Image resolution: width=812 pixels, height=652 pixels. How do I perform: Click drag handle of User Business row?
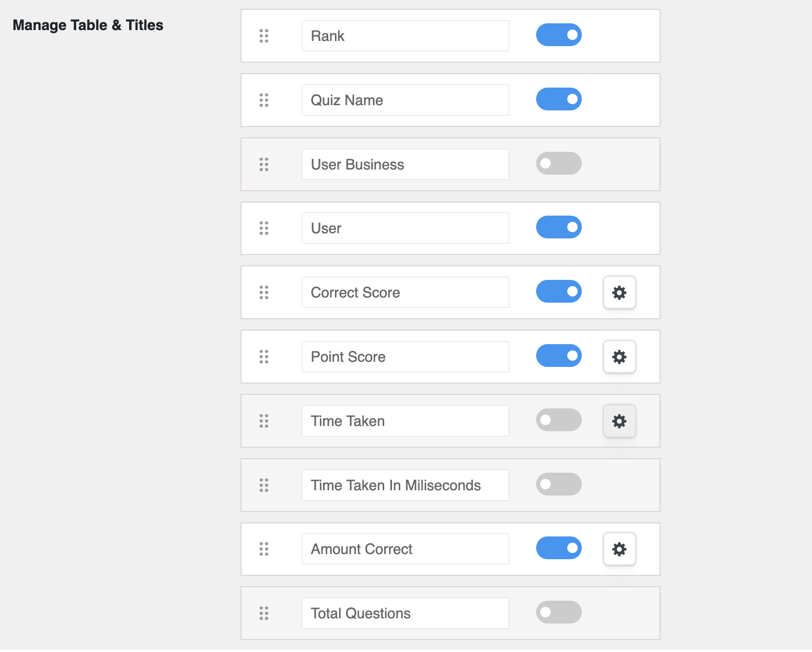[264, 164]
